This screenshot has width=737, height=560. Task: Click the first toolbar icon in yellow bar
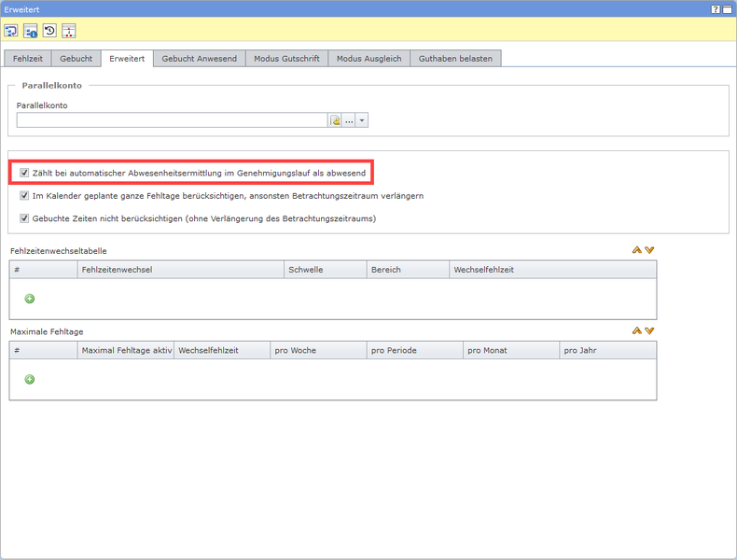(x=11, y=31)
